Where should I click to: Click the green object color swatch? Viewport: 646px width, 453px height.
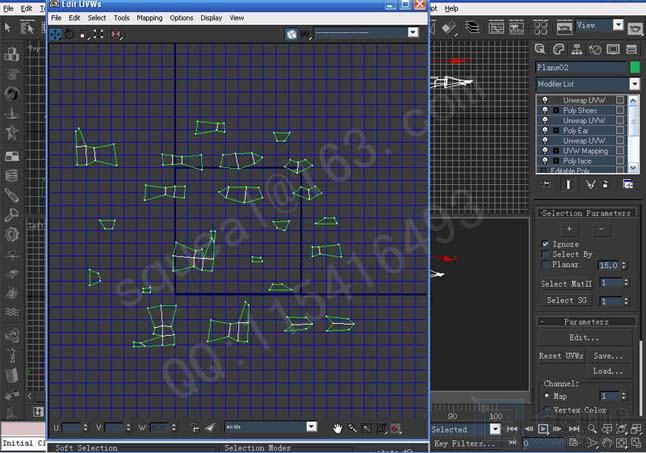click(x=633, y=67)
